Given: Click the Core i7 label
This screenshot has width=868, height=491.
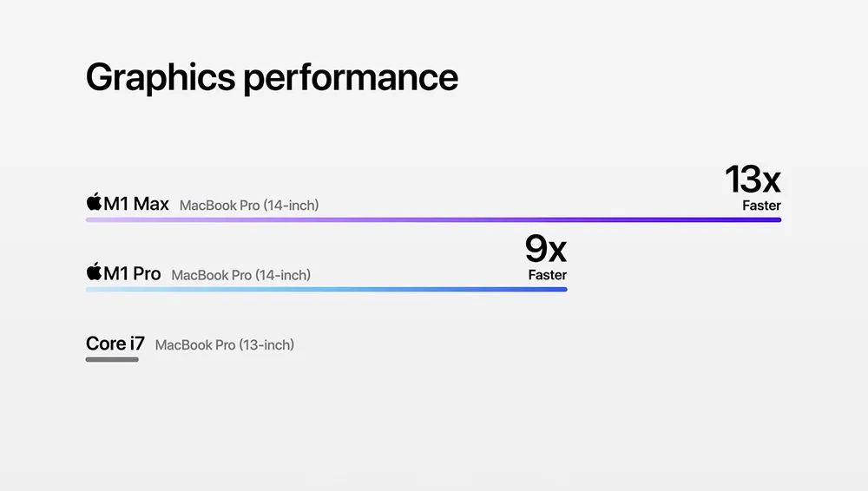Looking at the screenshot, I should (x=115, y=344).
